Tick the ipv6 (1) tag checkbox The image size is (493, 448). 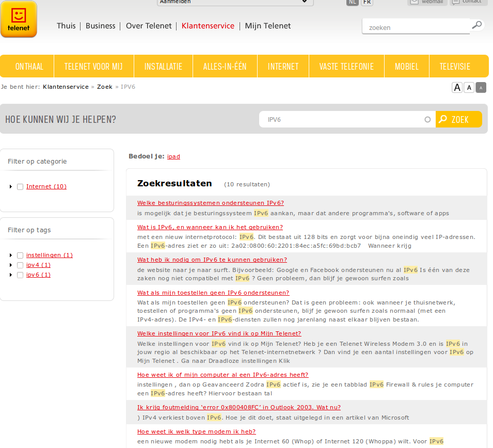pos(20,275)
